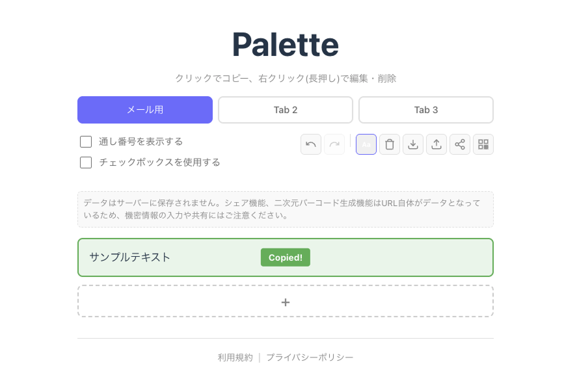Click the upload export icon
Image resolution: width=564 pixels, height=392 pixels.
click(436, 144)
